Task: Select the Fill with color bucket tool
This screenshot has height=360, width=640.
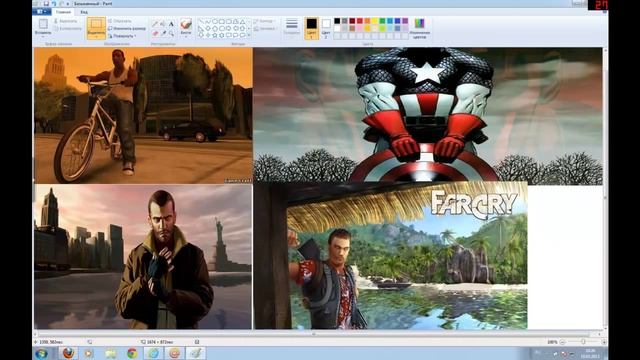Action: (x=163, y=24)
